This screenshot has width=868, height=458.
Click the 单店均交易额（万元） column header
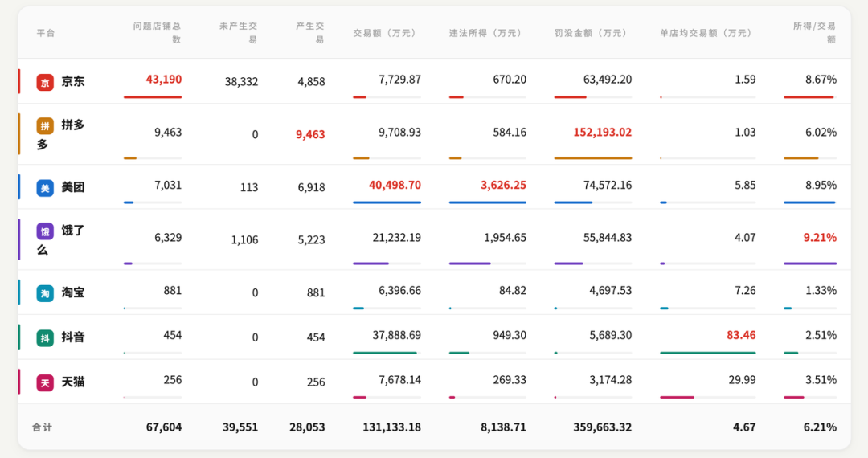point(707,33)
